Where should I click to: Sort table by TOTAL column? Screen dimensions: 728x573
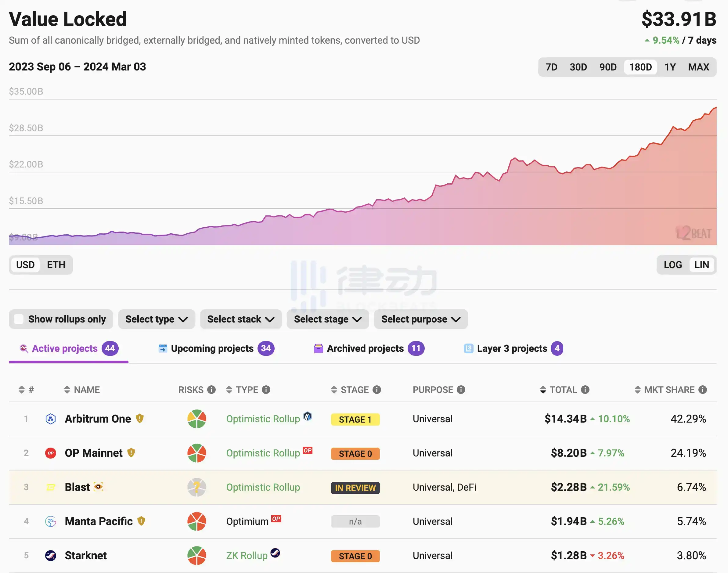pos(563,390)
